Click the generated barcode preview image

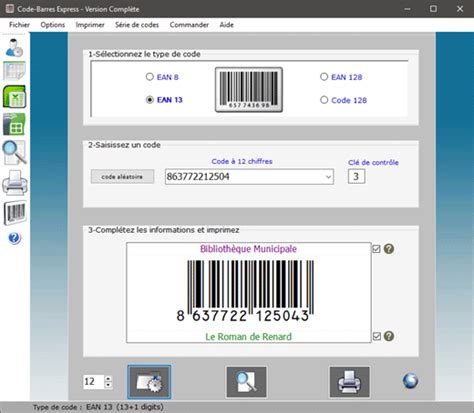point(245,291)
